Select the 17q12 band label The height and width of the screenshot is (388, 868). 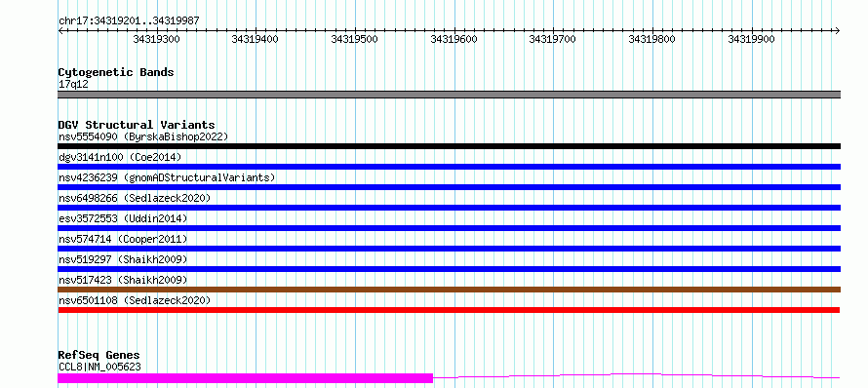click(73, 85)
